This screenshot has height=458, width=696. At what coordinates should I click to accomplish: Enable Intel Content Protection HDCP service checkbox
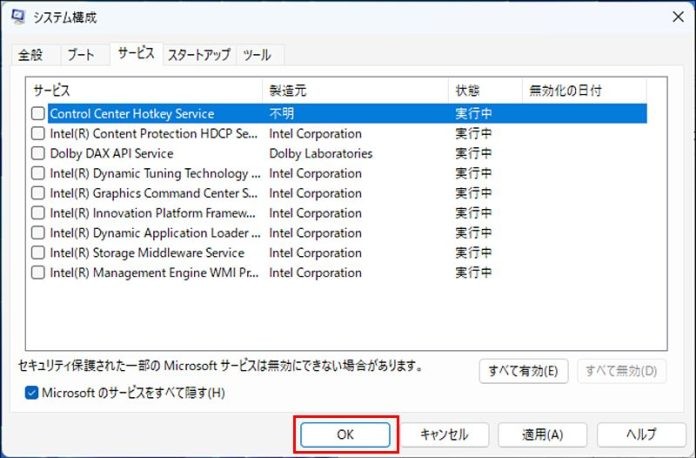38,134
